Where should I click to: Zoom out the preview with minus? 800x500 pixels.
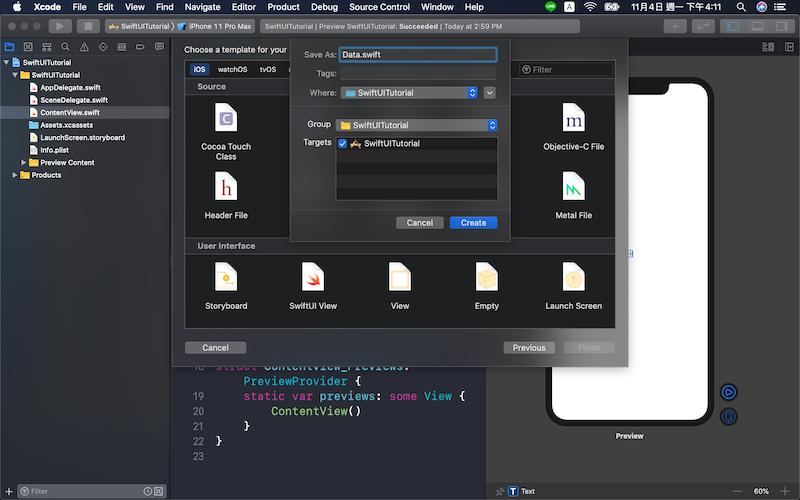[x=738, y=491]
